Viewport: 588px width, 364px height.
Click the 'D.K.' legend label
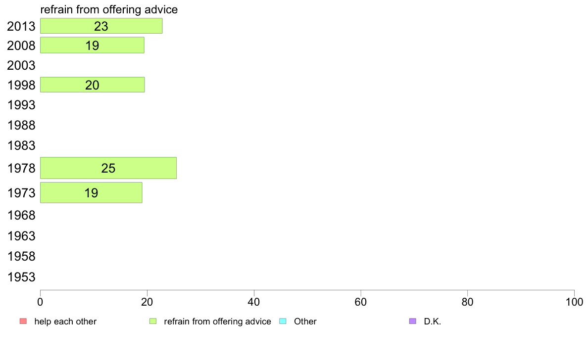tap(432, 321)
